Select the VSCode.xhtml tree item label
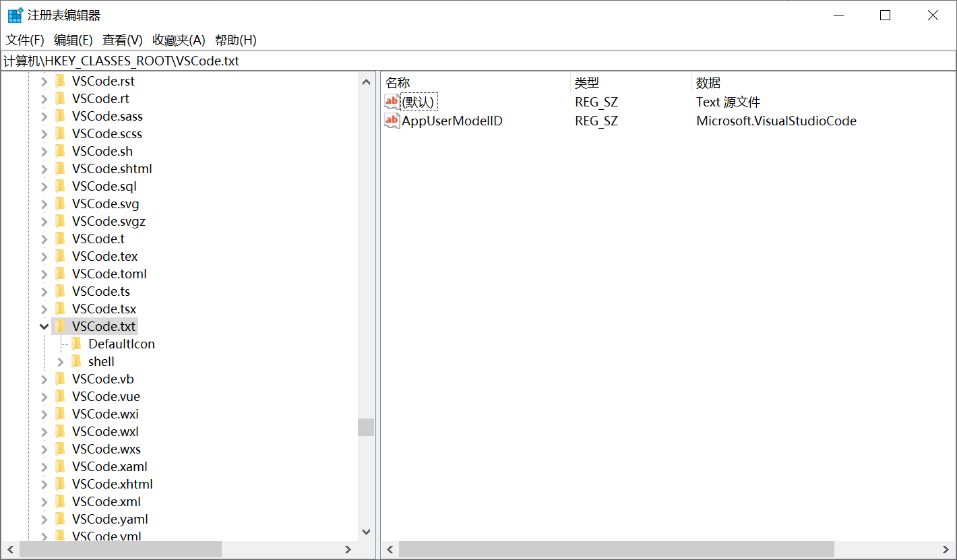Image resolution: width=957 pixels, height=560 pixels. (113, 484)
